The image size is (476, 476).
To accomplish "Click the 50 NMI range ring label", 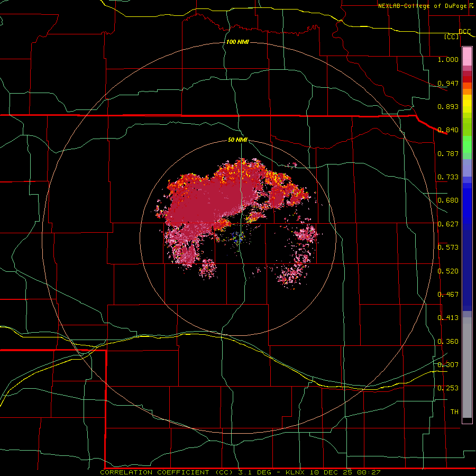I will click(237, 140).
